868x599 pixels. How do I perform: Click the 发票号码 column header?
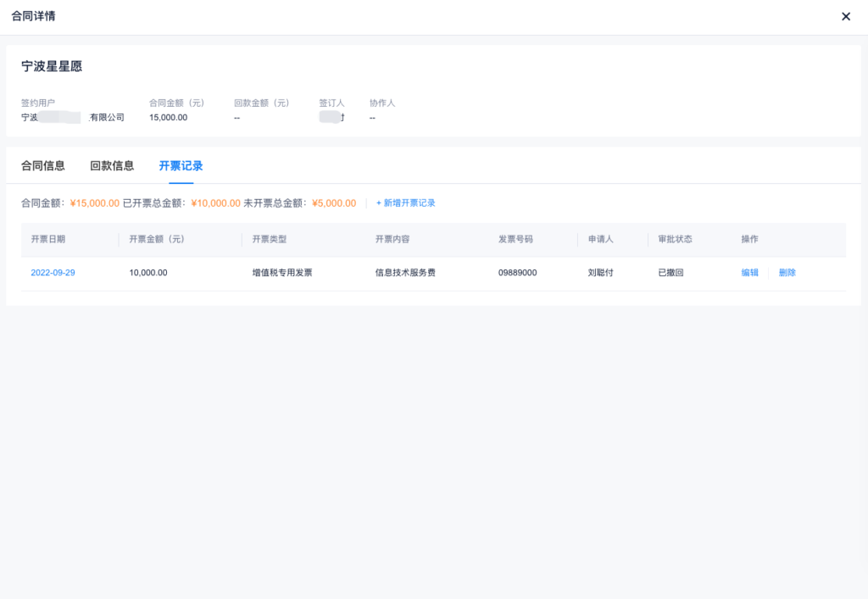pyautogui.click(x=515, y=240)
